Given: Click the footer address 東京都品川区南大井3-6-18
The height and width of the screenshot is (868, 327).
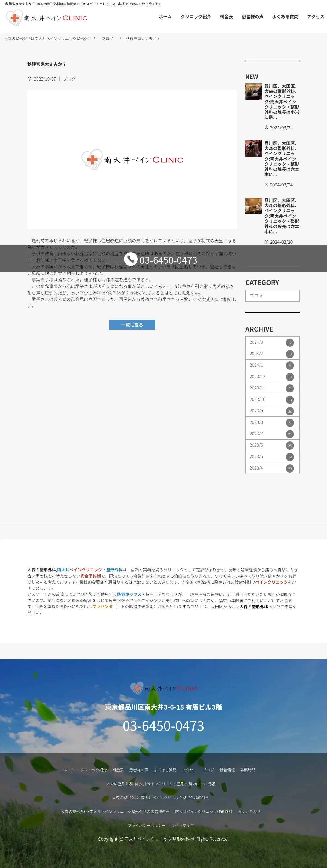Looking at the screenshot, I should click(144, 707).
